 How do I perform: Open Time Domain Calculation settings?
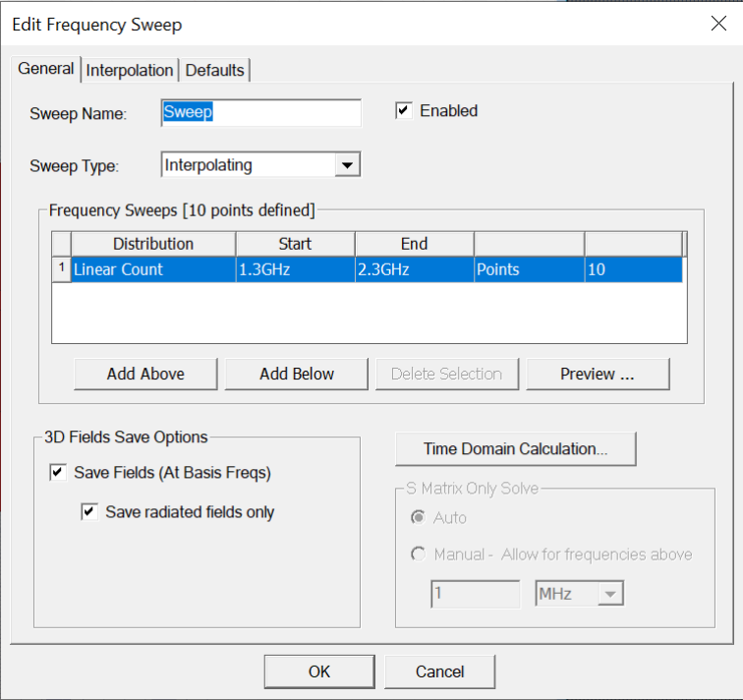pyautogui.click(x=515, y=448)
